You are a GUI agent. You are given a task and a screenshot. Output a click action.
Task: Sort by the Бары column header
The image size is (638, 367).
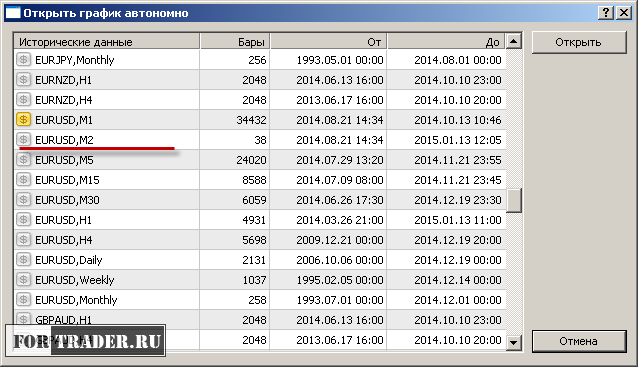pos(235,42)
